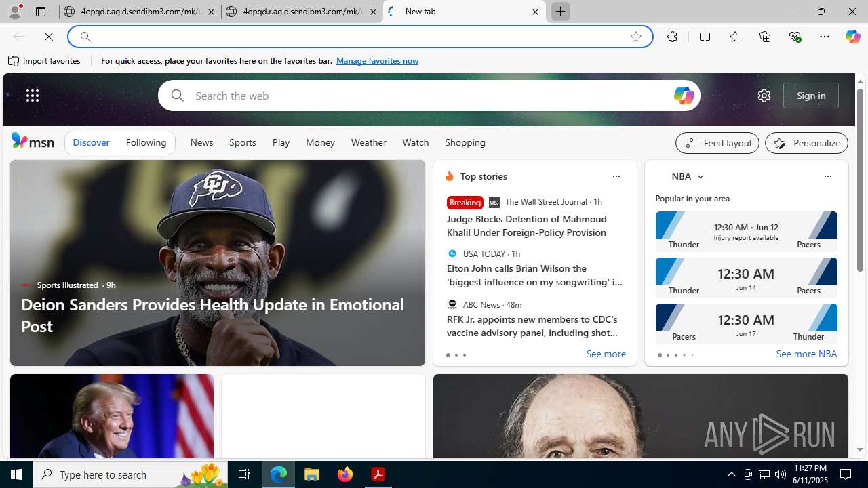
Task: Open File Explorer from taskbar
Action: 312,474
